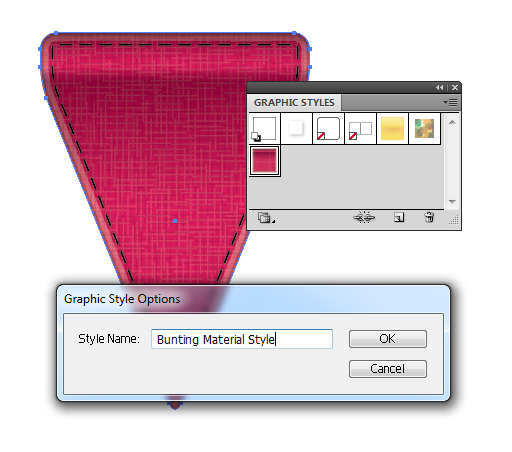
Task: Open the Graphic Styles Libraries menu icon
Action: pyautogui.click(x=266, y=218)
